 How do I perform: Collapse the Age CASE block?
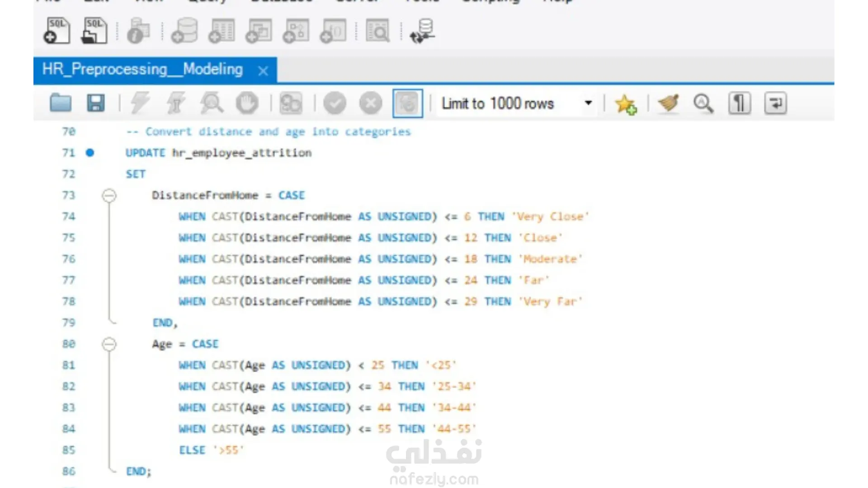[109, 344]
